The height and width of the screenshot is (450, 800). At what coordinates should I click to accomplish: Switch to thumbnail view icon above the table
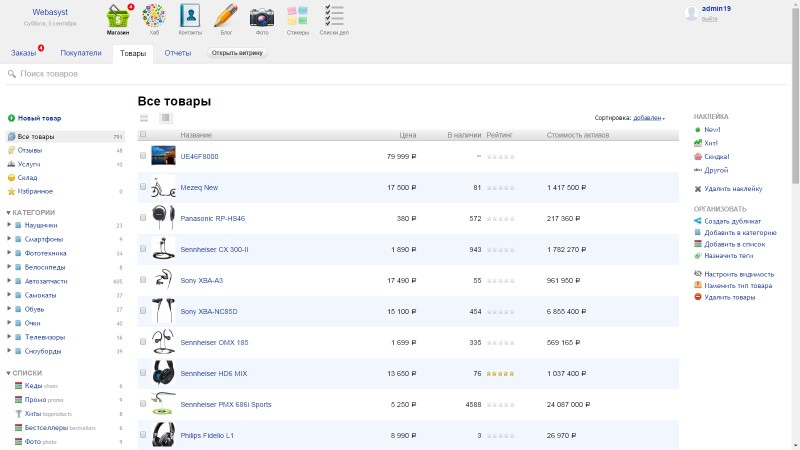coord(144,118)
